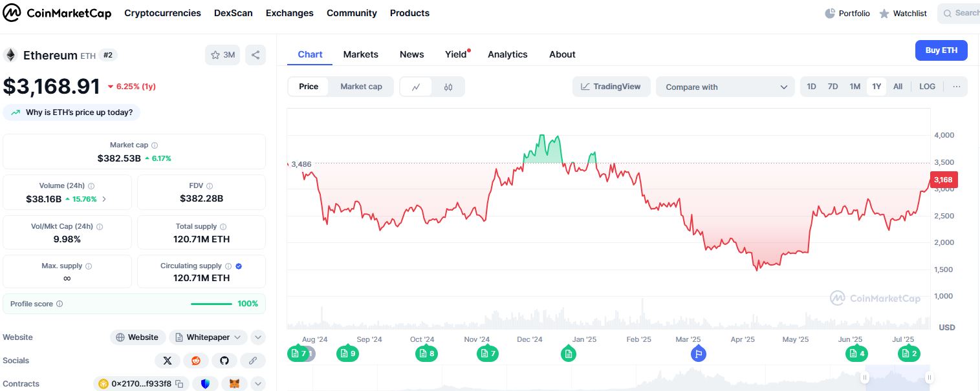The height and width of the screenshot is (391, 980).
Task: Click the MetaMask fox icon
Action: (235, 384)
